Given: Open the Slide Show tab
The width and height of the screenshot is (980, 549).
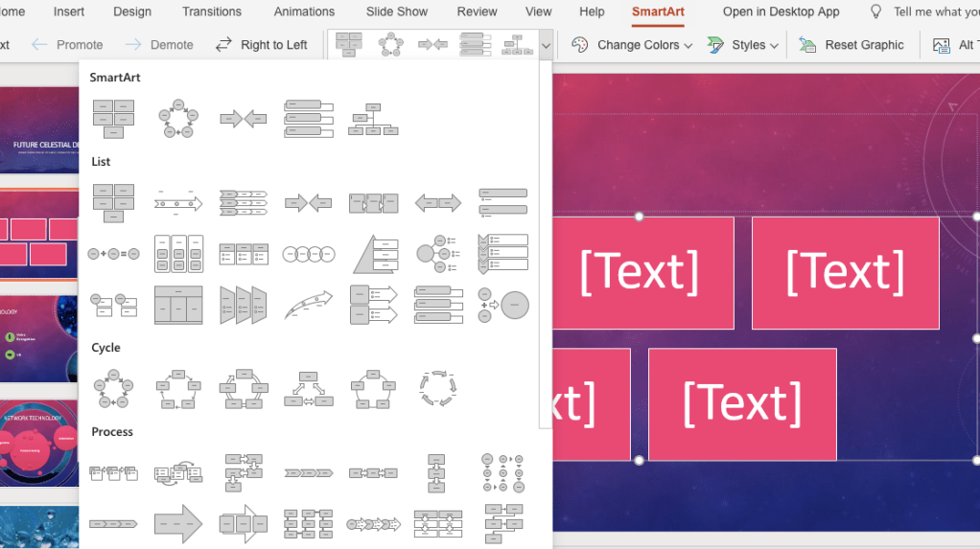Looking at the screenshot, I should coord(396,11).
